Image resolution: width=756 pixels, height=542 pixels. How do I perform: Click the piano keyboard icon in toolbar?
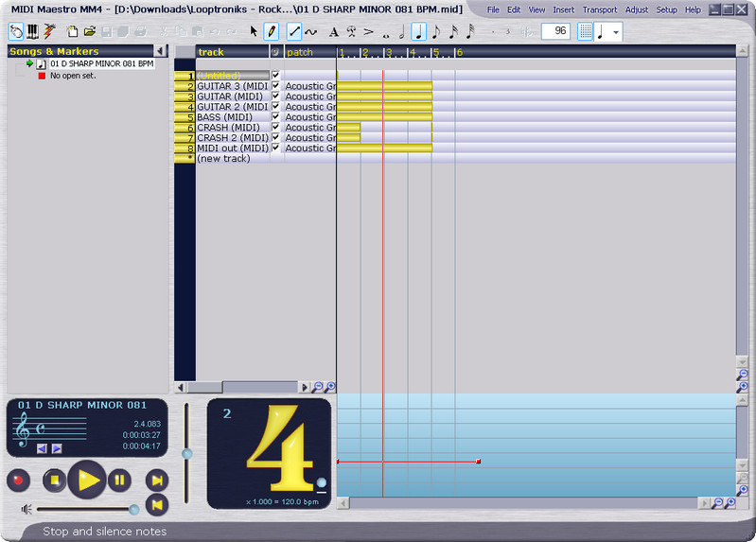coord(33,31)
